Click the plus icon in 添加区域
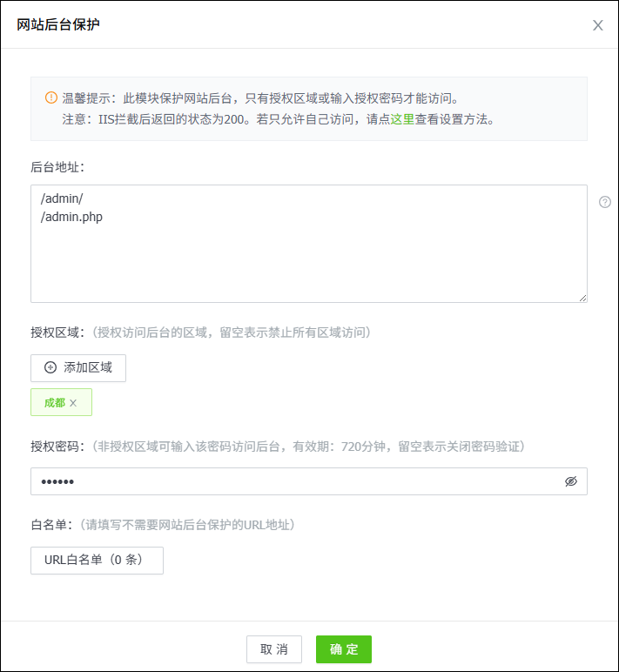 50,367
